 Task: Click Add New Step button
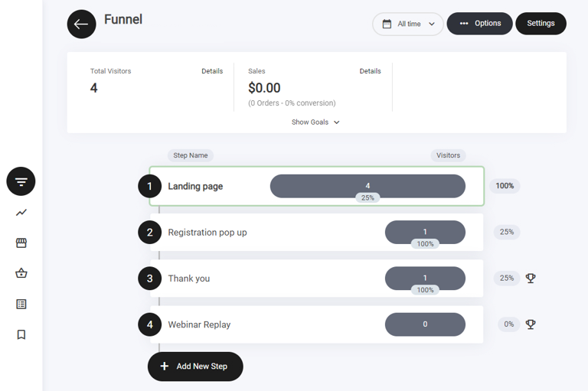195,367
